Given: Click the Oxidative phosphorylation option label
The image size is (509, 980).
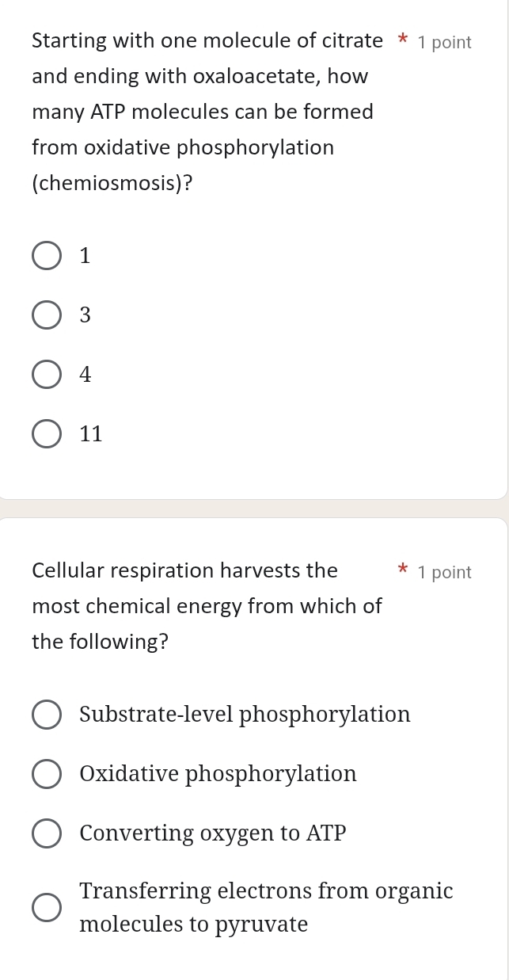Looking at the screenshot, I should pyautogui.click(x=218, y=773).
